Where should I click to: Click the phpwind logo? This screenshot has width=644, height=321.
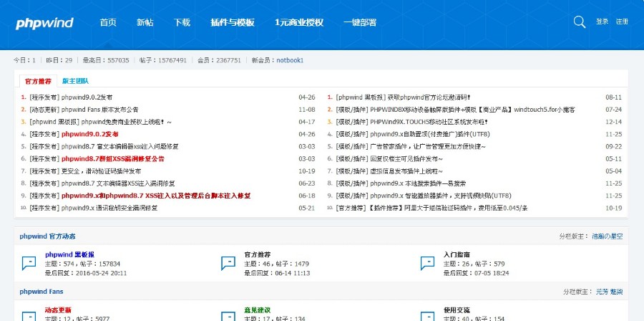(x=44, y=23)
